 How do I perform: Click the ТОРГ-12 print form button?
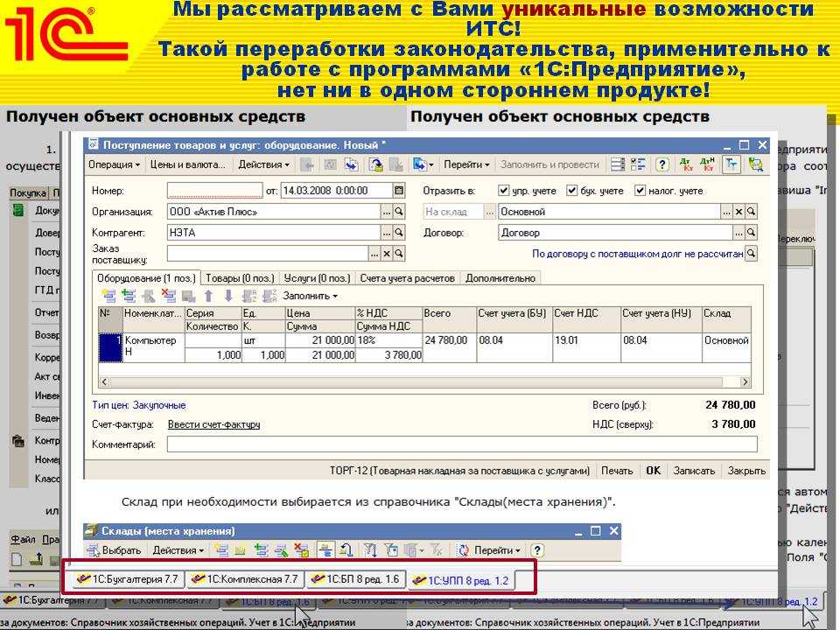(459, 471)
